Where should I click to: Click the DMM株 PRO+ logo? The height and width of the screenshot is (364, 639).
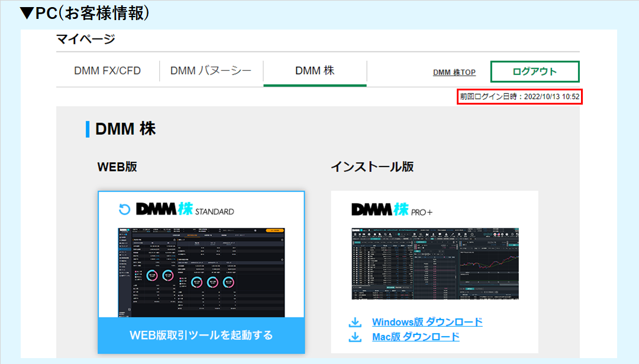coord(392,210)
